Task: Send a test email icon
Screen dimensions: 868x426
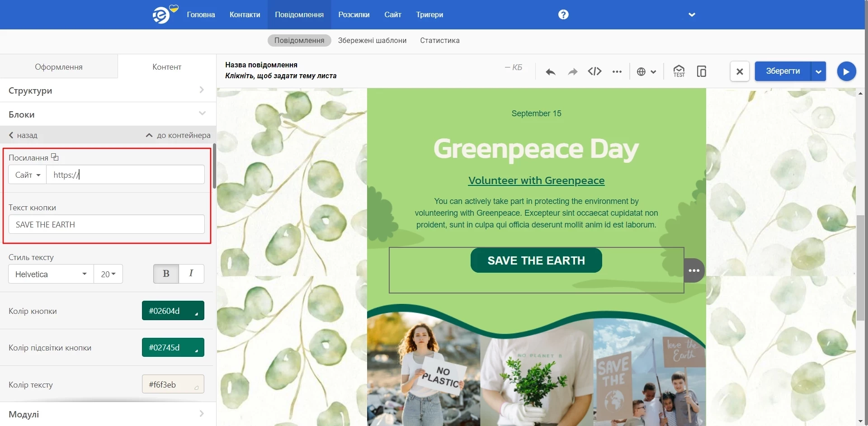Action: point(679,71)
